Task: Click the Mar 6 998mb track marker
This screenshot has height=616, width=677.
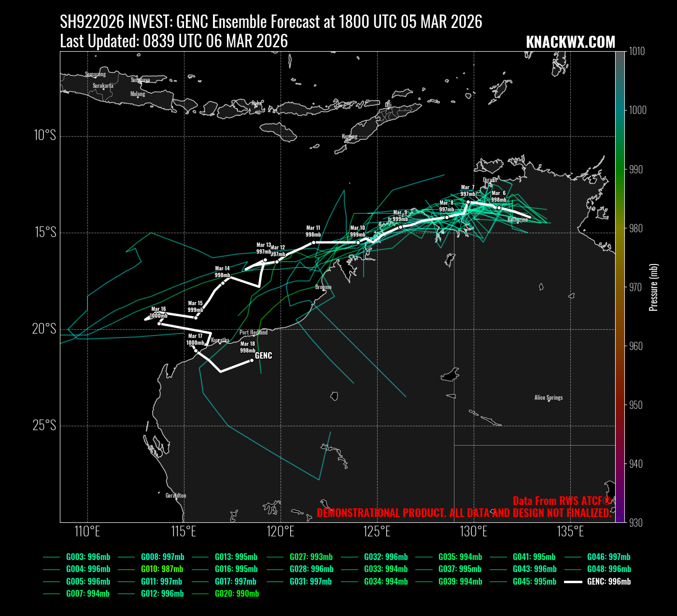Action: (499, 208)
